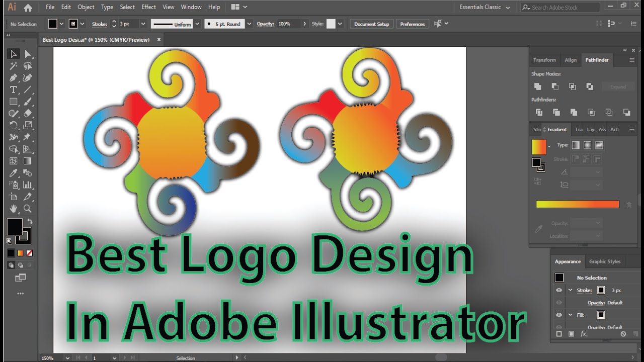The height and width of the screenshot is (362, 644).
Task: Set None mode below fill swatch
Action: (29, 253)
